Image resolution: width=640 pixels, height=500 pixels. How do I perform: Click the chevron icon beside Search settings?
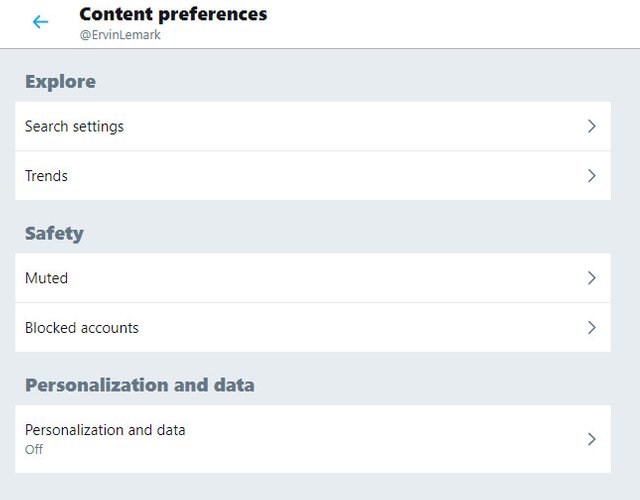592,126
